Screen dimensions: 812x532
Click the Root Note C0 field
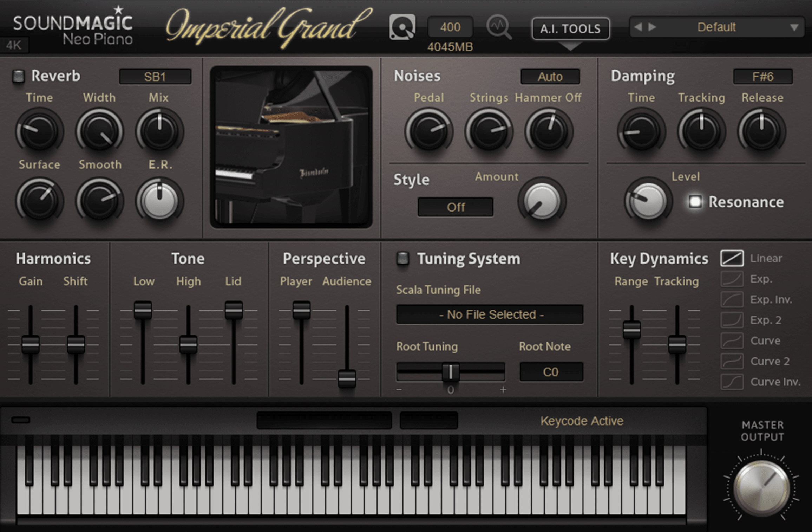tap(551, 372)
